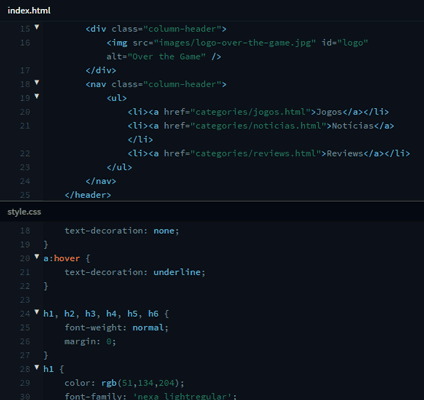This screenshot has width=424, height=400.
Task: Click the div class "column-header" value on line 15
Action: pos(182,29)
